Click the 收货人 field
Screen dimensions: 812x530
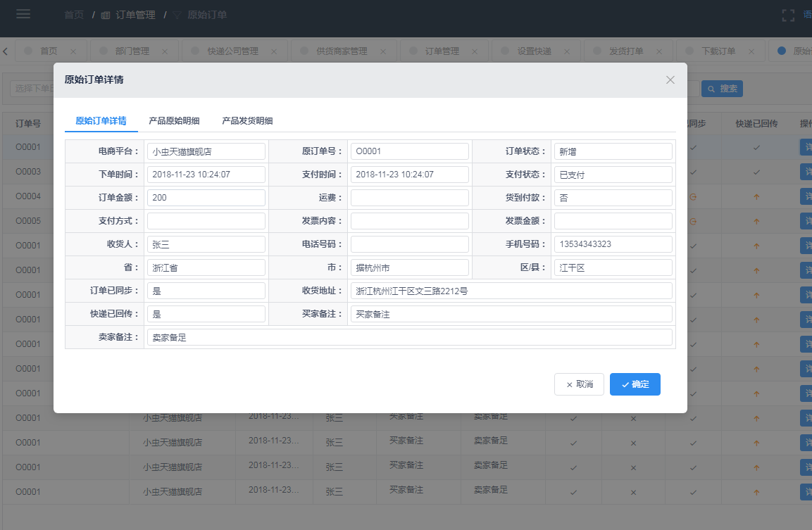206,244
